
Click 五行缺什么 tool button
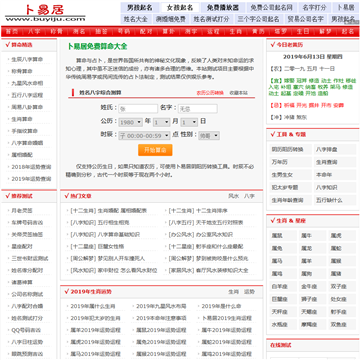[x=335, y=200]
